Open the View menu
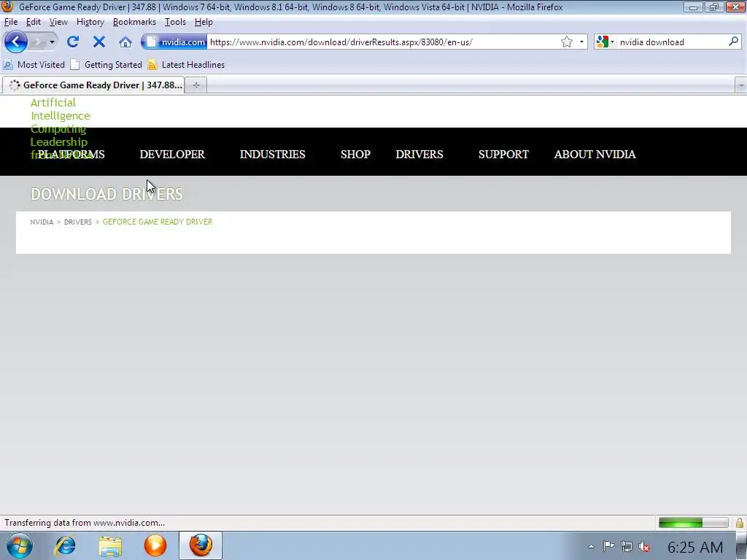The width and height of the screenshot is (747, 560). [x=58, y=22]
